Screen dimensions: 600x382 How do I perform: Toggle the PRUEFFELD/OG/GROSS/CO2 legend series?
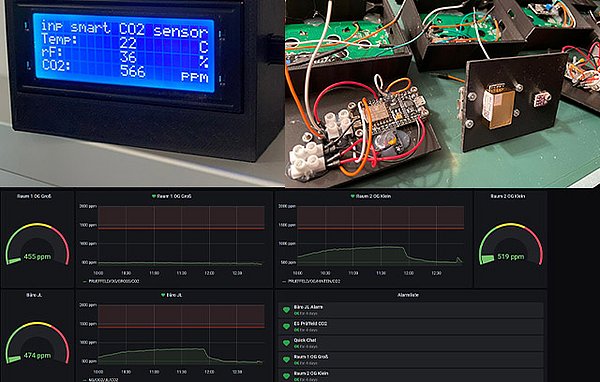pyautogui.click(x=111, y=281)
